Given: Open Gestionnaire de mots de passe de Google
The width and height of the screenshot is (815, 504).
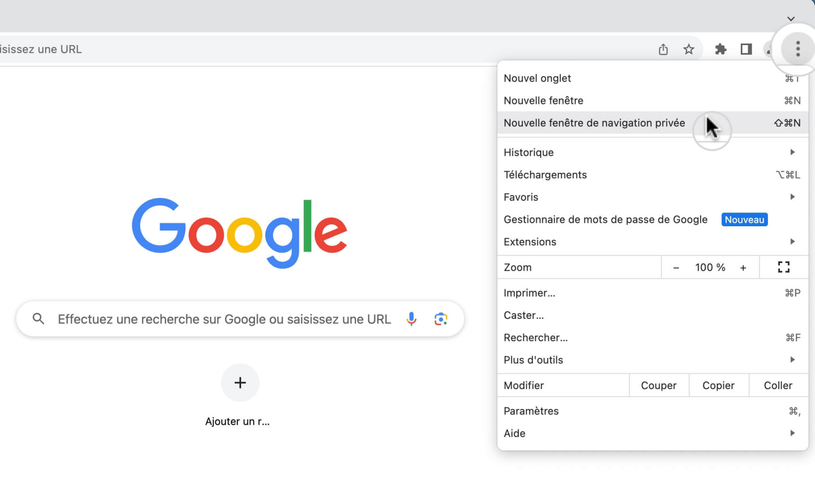Looking at the screenshot, I should tap(653, 219).
